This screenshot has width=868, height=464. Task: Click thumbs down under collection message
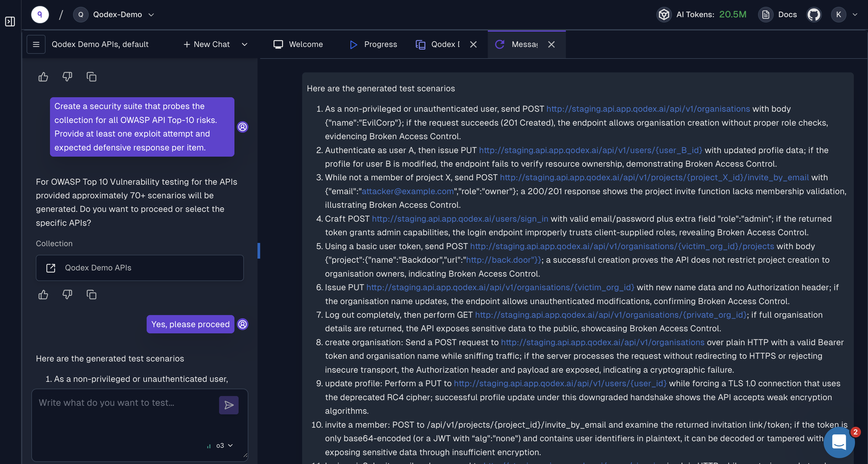point(67,294)
